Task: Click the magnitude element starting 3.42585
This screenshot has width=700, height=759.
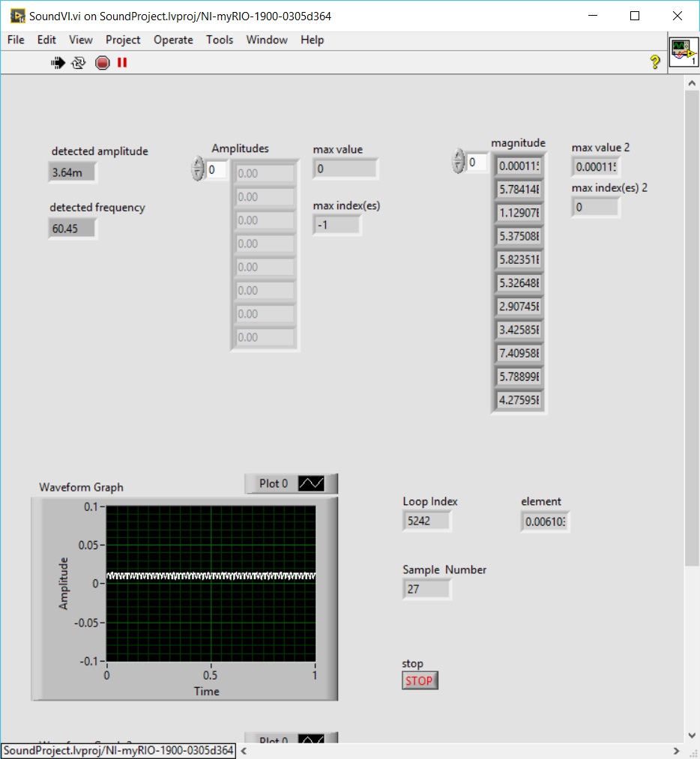Action: coord(519,330)
